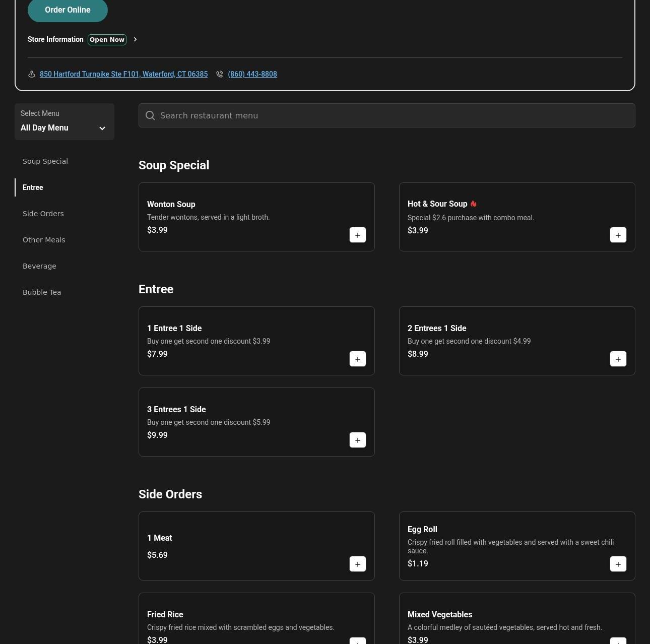Expand Store Information chevron arrow
Image resolution: width=650 pixels, height=644 pixels.
135,39
